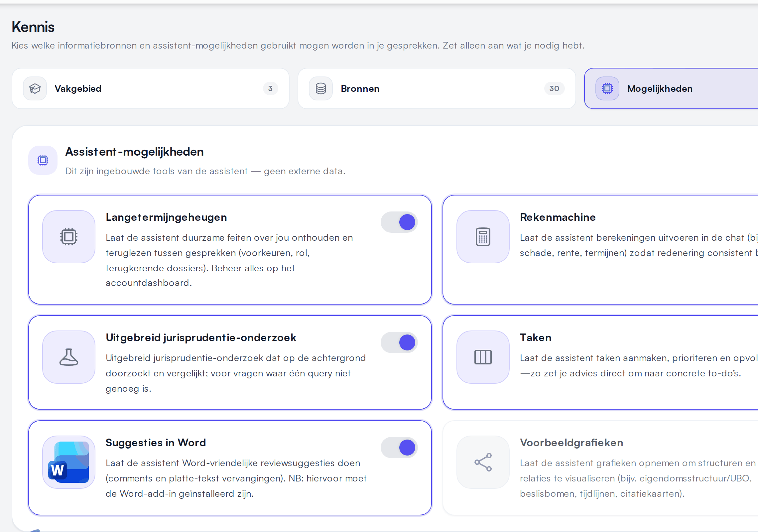This screenshot has width=758, height=532.
Task: Click the Suggesties in Word icon
Action: point(69,462)
